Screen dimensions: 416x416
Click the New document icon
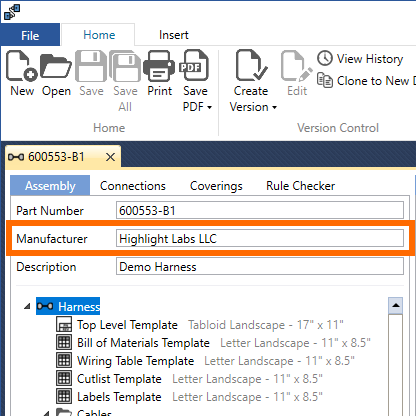coord(22,66)
